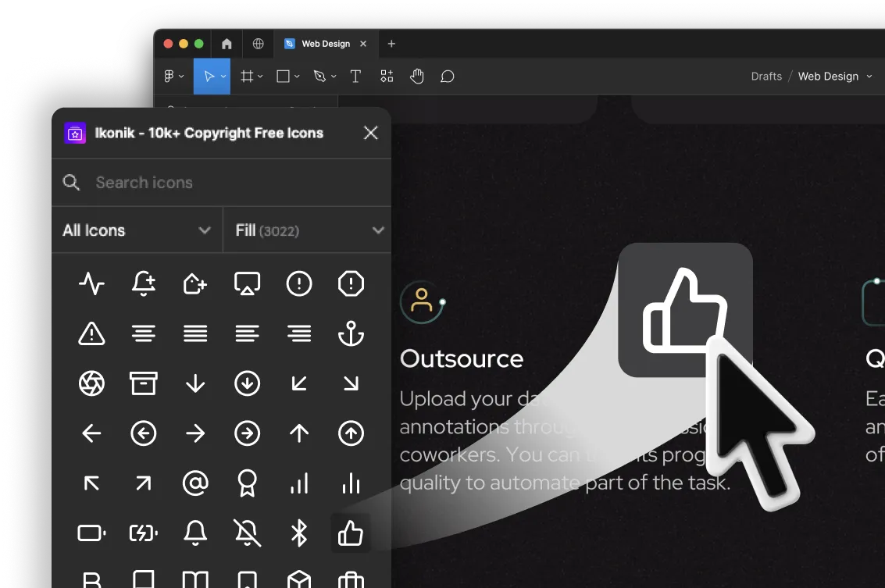Select the anchor icon from the icon grid
The height and width of the screenshot is (588, 885).
[x=350, y=333]
